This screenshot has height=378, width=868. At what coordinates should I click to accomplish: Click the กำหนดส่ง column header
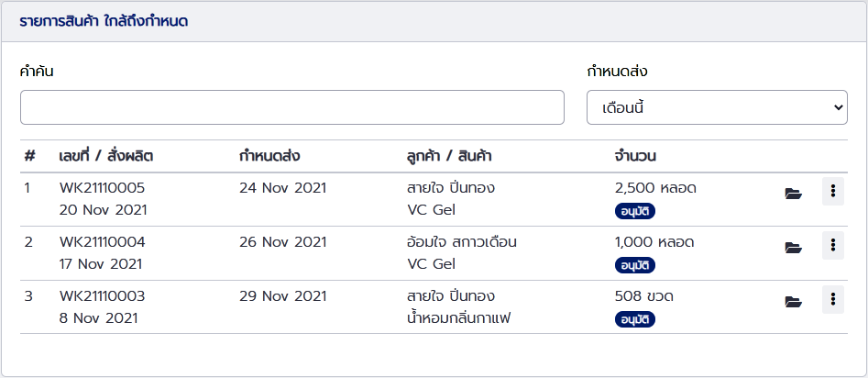click(x=269, y=156)
